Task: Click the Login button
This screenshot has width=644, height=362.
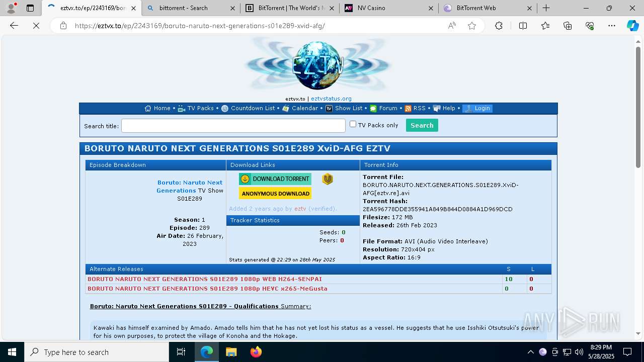Action: tap(477, 108)
